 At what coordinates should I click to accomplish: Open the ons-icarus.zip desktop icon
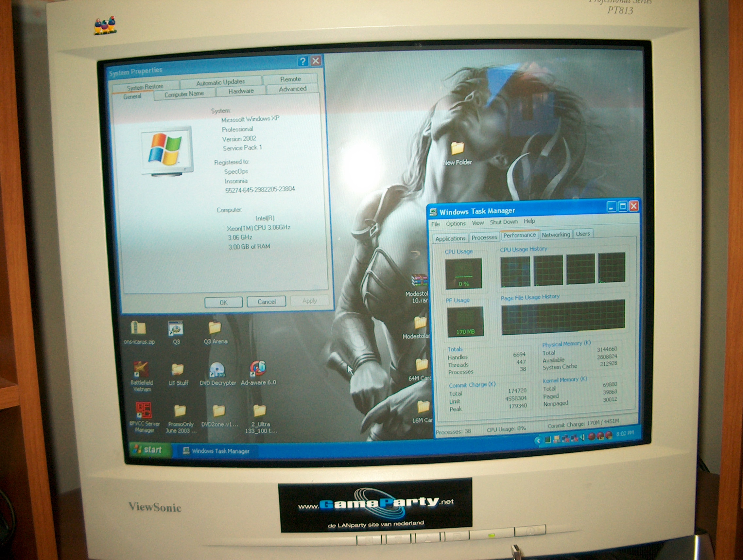pos(138,328)
